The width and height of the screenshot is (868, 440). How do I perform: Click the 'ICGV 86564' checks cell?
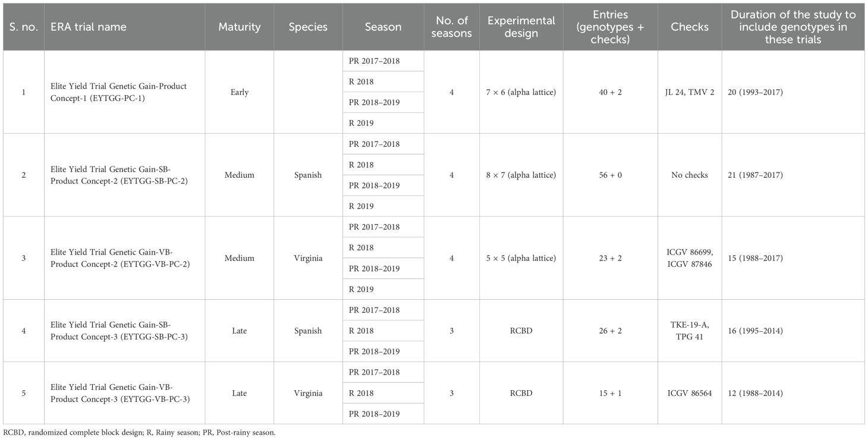(x=689, y=393)
